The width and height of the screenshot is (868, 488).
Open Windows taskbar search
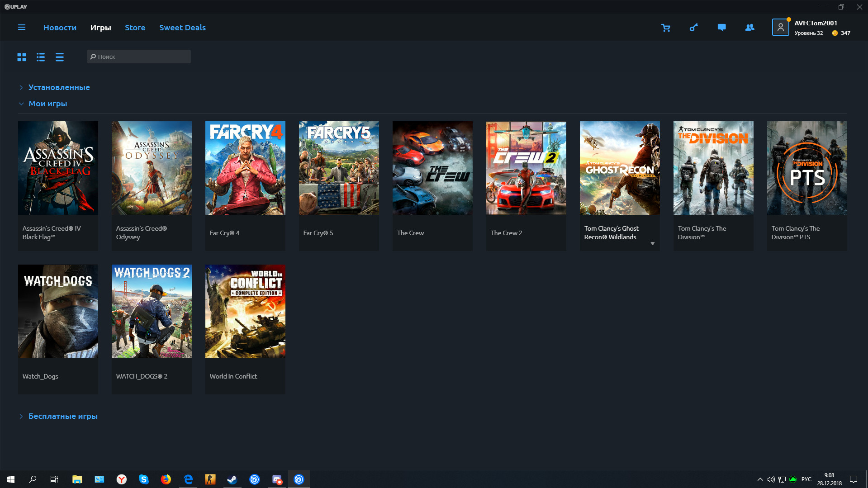[33, 479]
